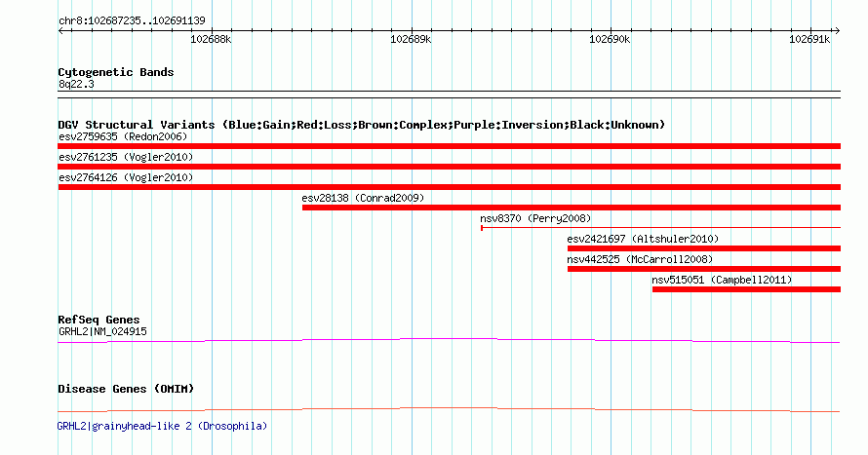This screenshot has height=455, width=868.
Task: Click the chr8:102687235..102691139 coordinate label
Action: (x=132, y=20)
